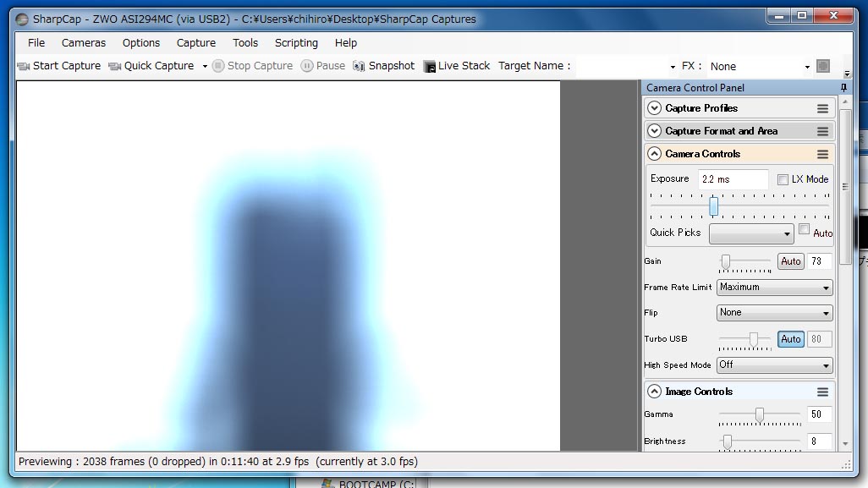
Task: Expand the Capture Format and Area section
Action: [654, 130]
